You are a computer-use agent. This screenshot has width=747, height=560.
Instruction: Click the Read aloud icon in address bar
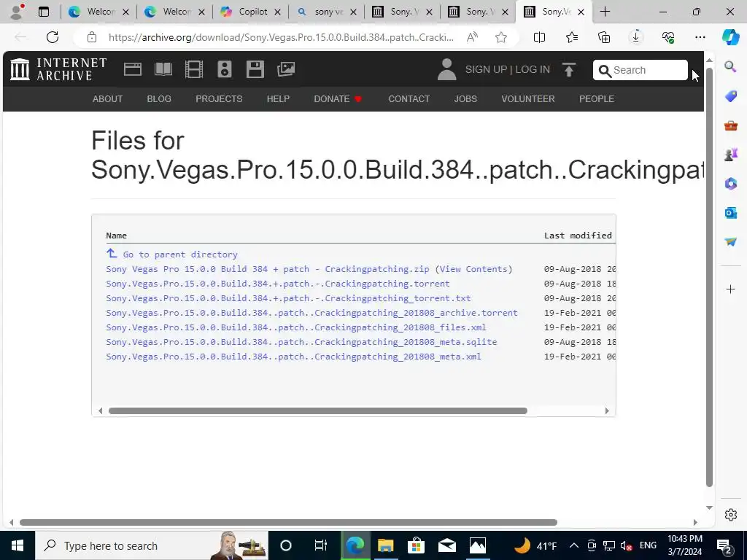pos(472,37)
